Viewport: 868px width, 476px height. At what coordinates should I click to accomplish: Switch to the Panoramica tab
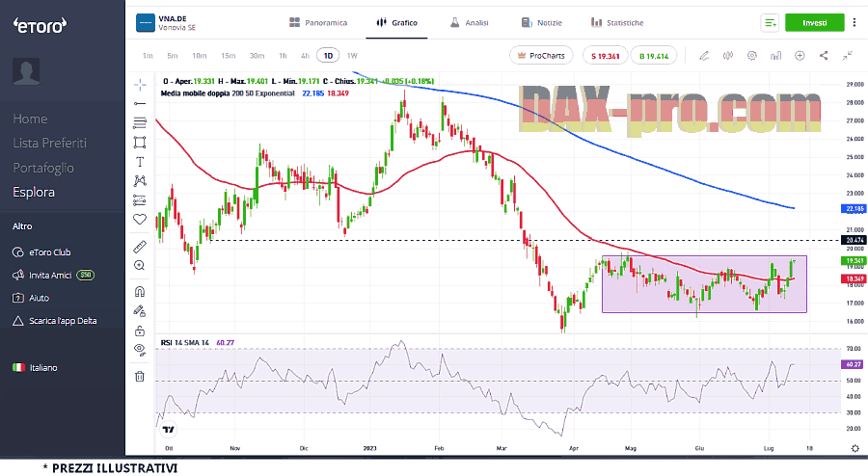tap(318, 23)
